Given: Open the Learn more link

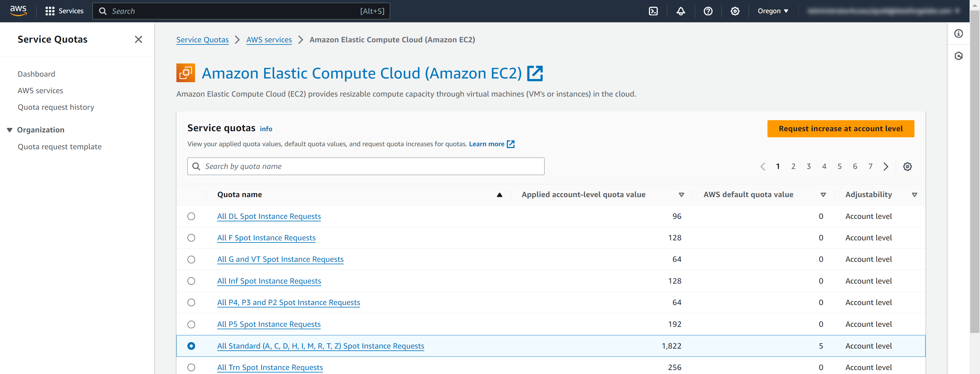Looking at the screenshot, I should pos(487,144).
